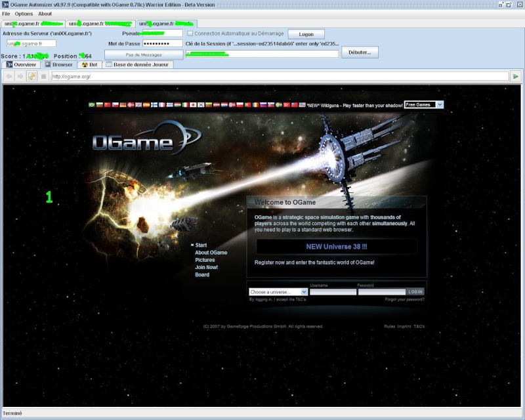
Task: Open the Free Games dropdown
Action: (x=424, y=105)
